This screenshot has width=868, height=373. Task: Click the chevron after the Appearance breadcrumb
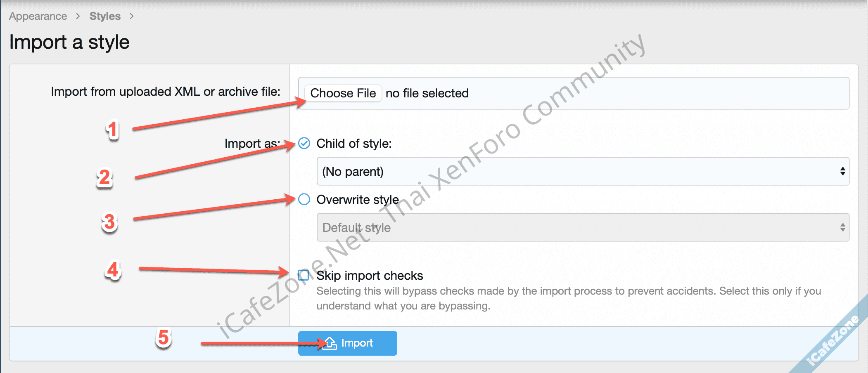click(x=78, y=16)
